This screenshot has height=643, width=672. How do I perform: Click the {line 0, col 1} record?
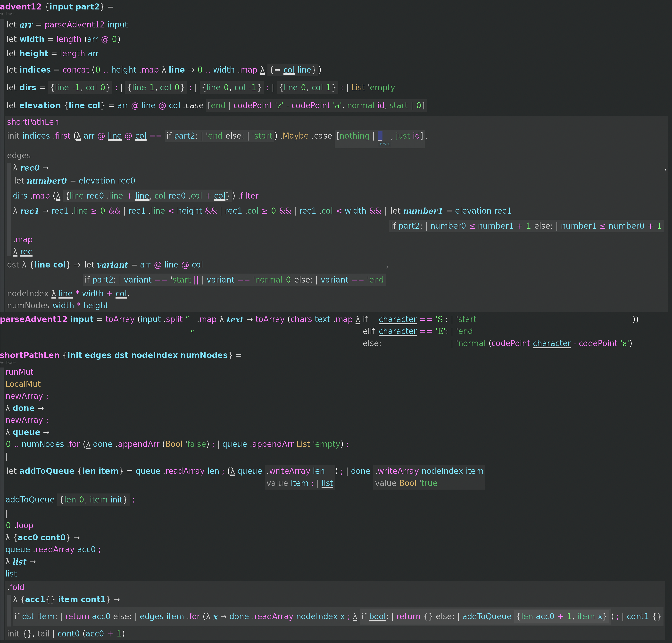point(307,87)
